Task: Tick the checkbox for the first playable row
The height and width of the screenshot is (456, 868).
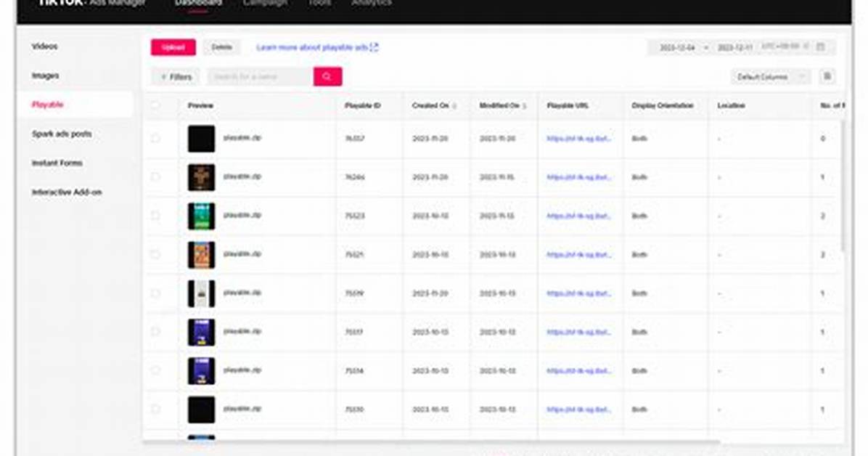Action: click(155, 139)
